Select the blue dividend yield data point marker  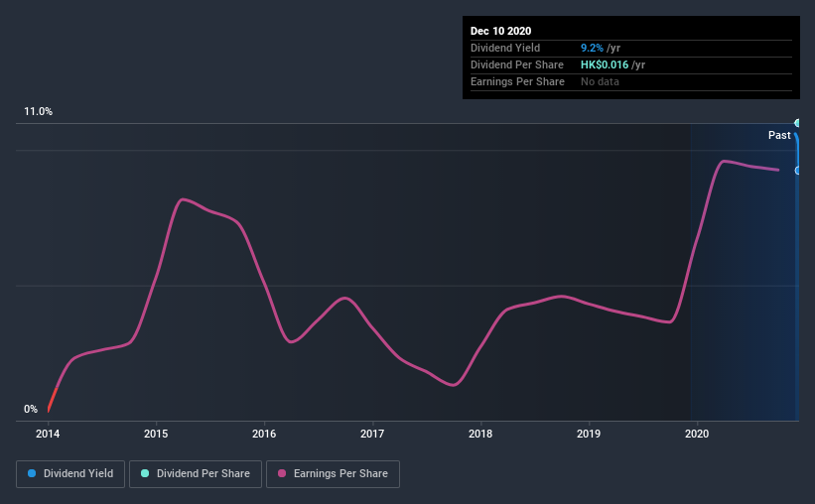797,171
